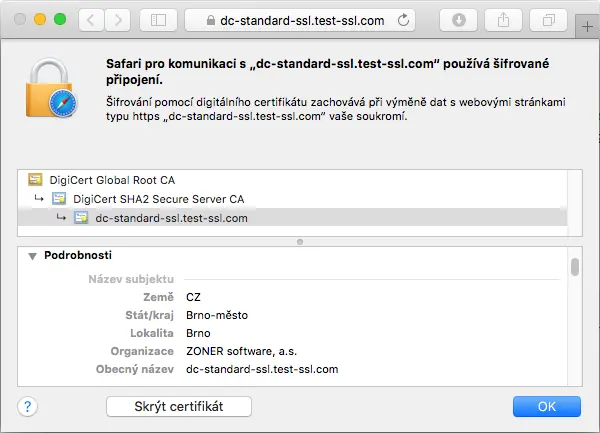600x433 pixels.
Task: Open a new tab with plus button
Action: (587, 27)
